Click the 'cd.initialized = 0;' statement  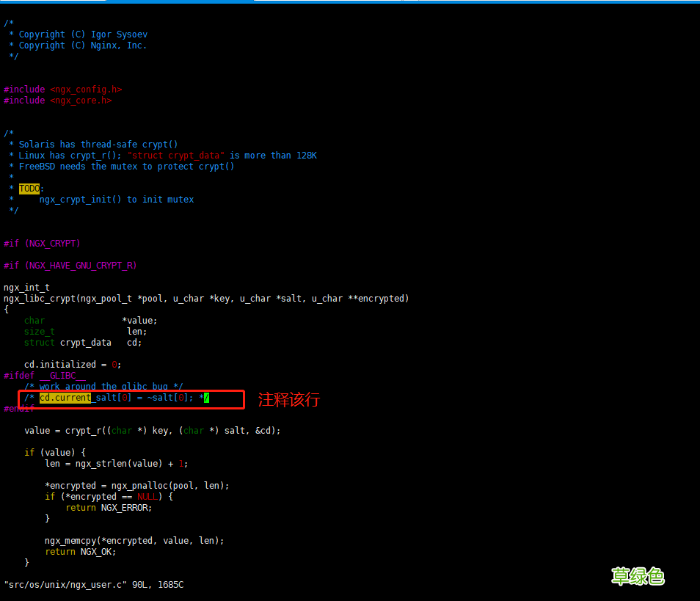click(x=73, y=365)
